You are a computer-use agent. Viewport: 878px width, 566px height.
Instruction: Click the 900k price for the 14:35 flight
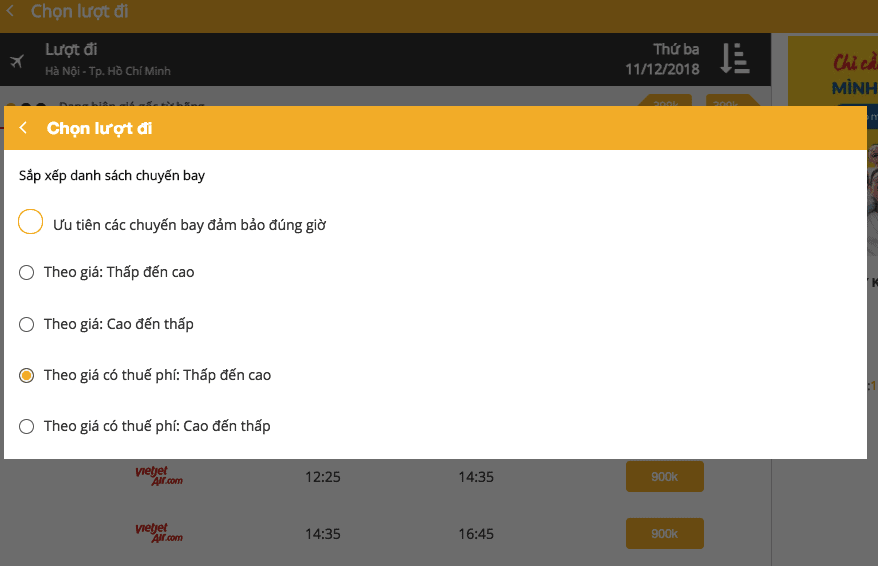[665, 534]
